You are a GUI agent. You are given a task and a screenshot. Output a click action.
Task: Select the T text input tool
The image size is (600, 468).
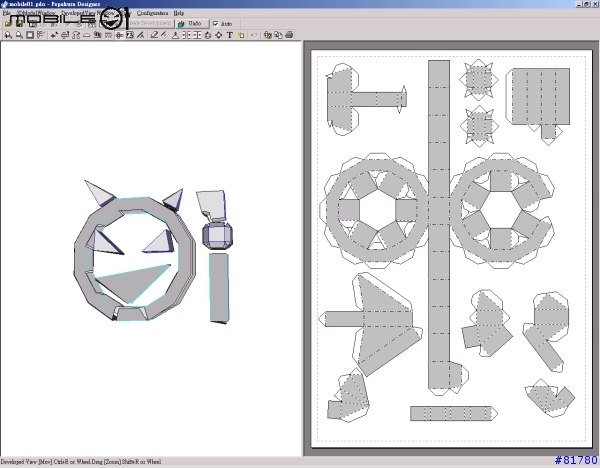pyautogui.click(x=230, y=35)
